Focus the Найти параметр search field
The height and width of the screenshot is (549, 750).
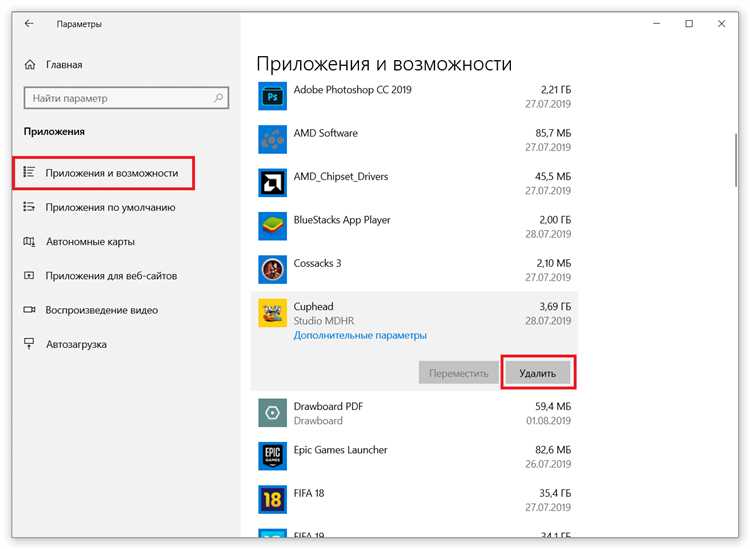click(x=126, y=98)
